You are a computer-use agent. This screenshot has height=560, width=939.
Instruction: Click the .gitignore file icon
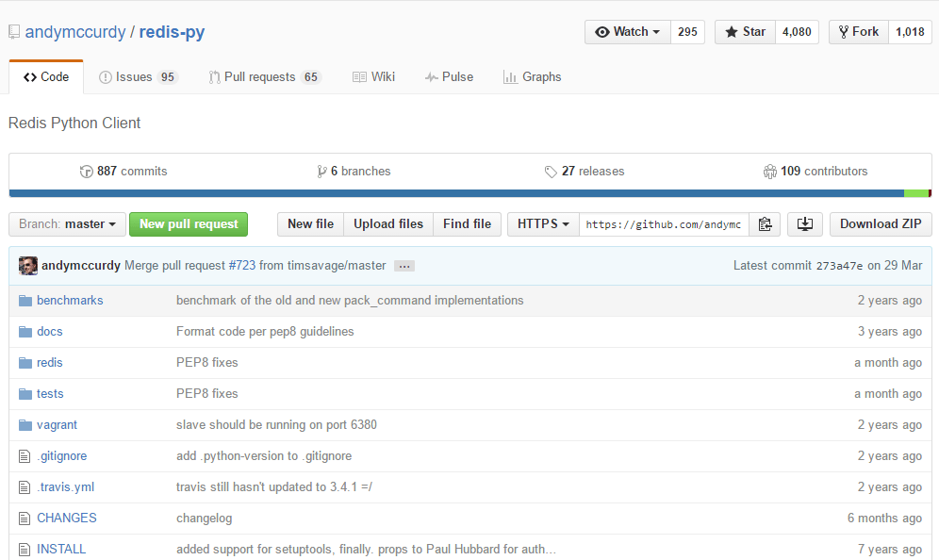25,456
